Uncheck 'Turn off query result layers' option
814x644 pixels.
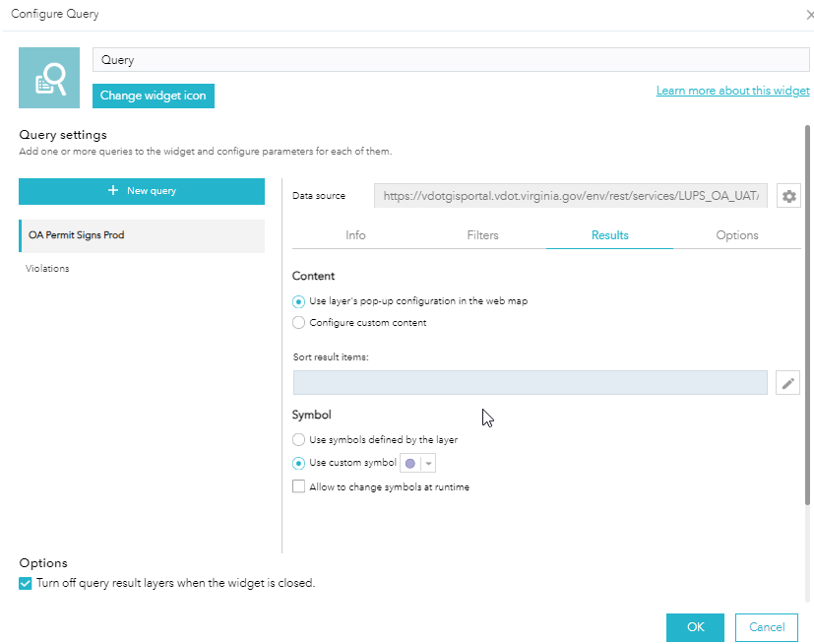tap(26, 583)
